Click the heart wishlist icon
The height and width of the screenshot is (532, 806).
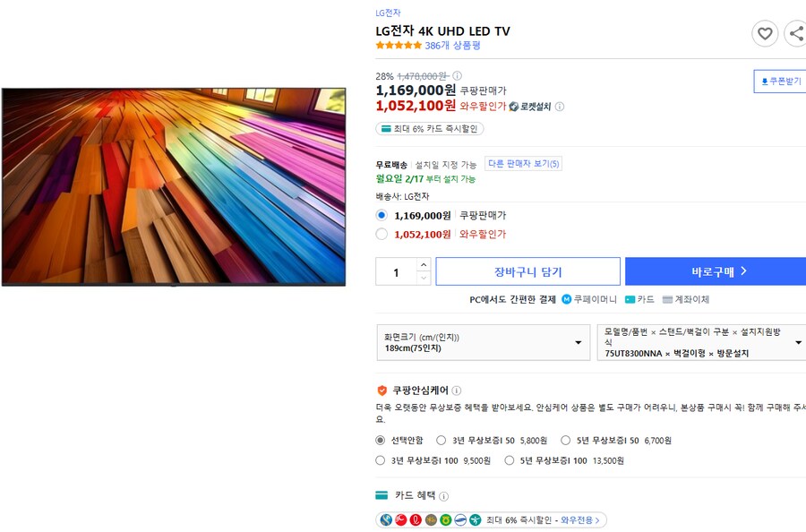click(765, 34)
